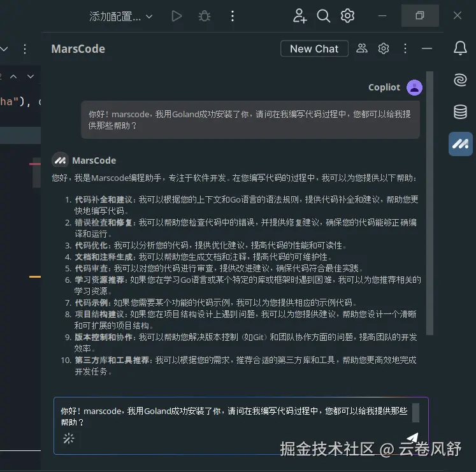476x472 pixels.
Task: Open Search Everywhere magnifier icon
Action: (x=323, y=15)
